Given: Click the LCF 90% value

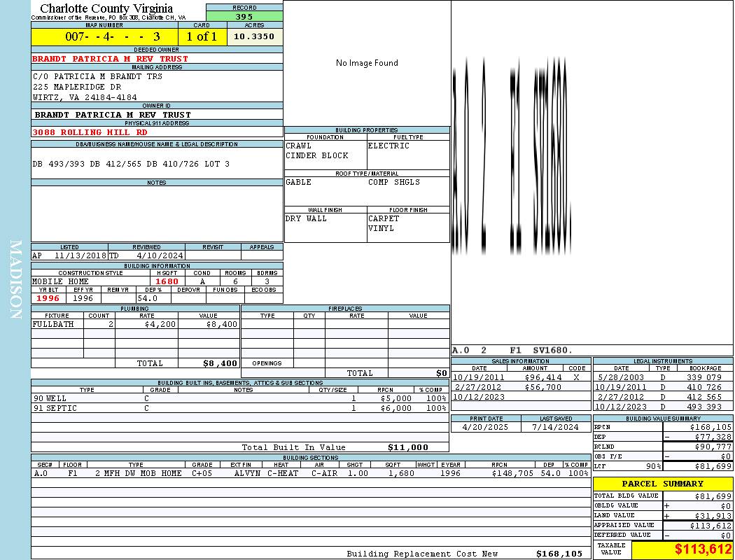Looking at the screenshot, I should pyautogui.click(x=653, y=467).
